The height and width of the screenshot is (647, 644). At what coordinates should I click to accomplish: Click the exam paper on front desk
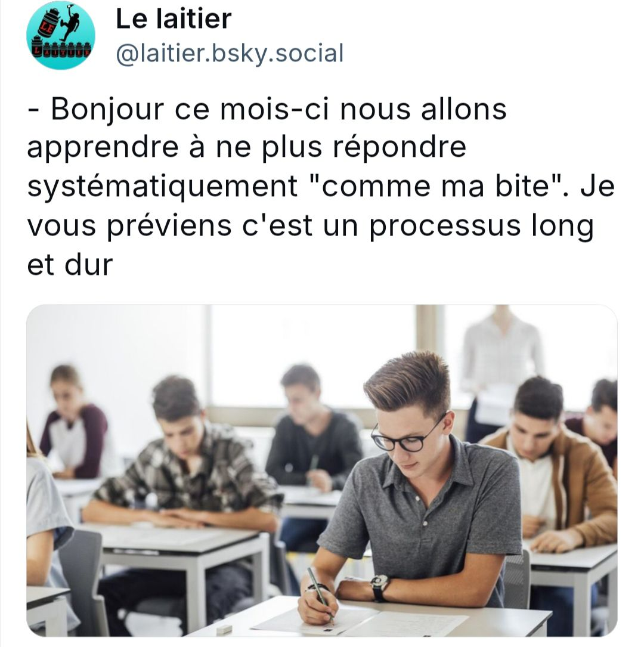pyautogui.click(x=359, y=621)
